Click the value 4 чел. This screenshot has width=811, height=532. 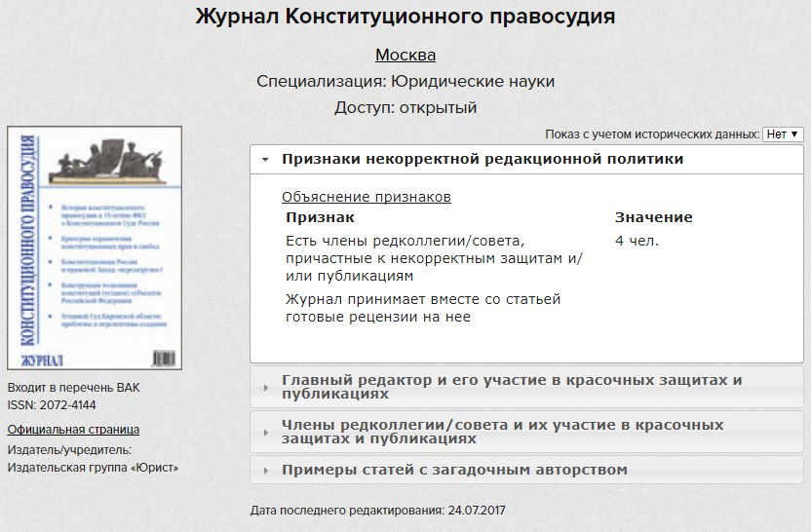[637, 241]
